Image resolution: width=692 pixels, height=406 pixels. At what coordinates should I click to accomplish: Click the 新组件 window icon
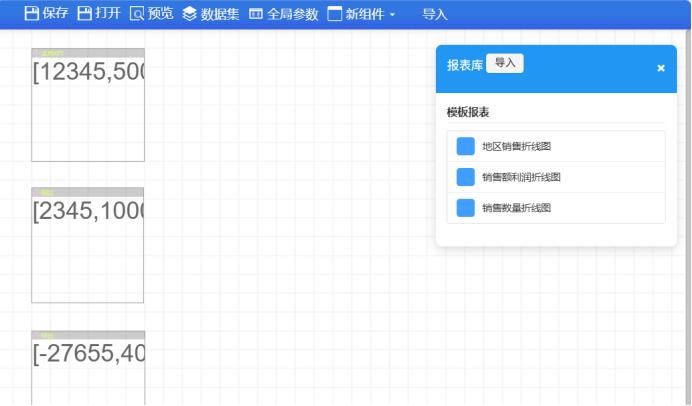[335, 14]
